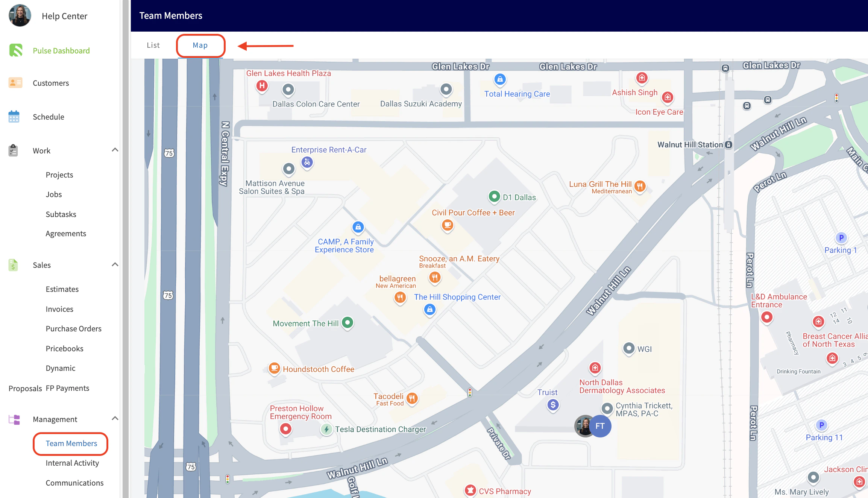Collapse the Management section chevron
The width and height of the screenshot is (868, 498).
tap(115, 419)
